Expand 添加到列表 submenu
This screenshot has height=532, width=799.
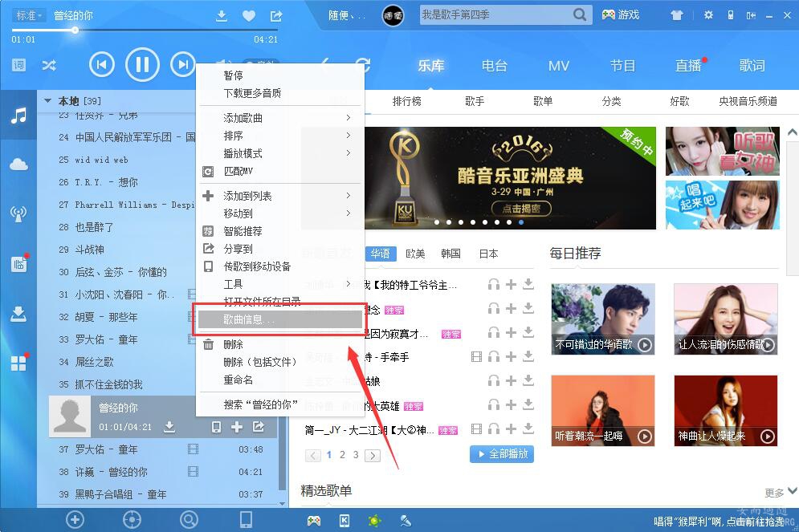(x=280, y=196)
